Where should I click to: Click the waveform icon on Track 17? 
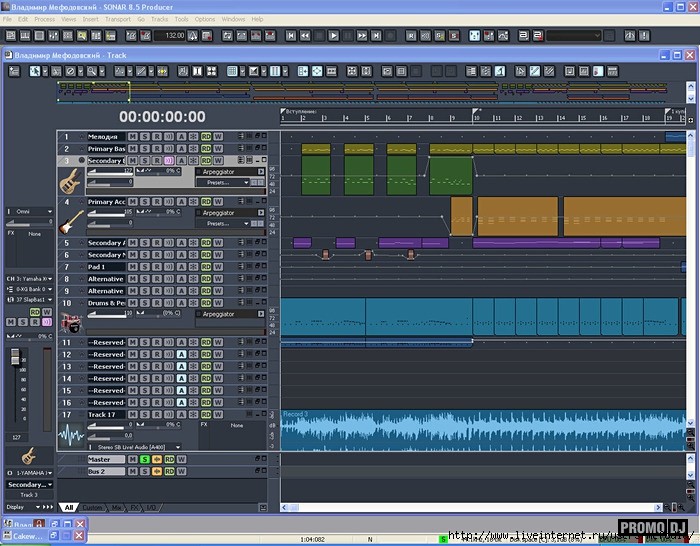tap(72, 434)
